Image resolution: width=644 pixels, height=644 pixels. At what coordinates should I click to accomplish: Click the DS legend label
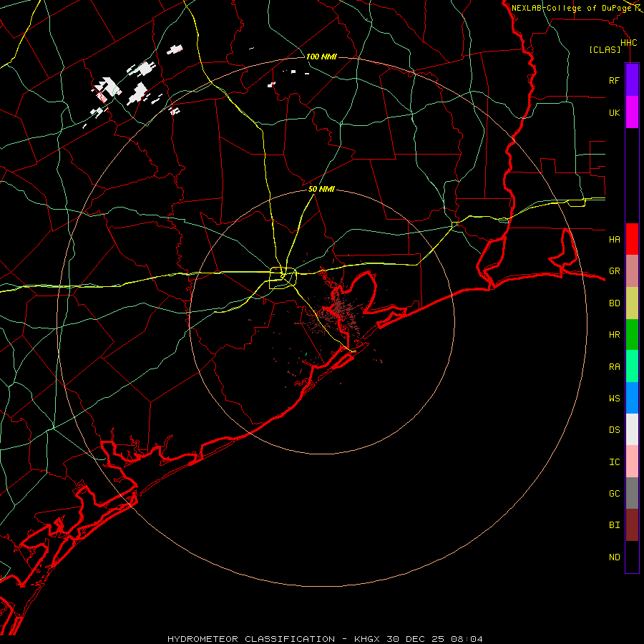pos(614,430)
